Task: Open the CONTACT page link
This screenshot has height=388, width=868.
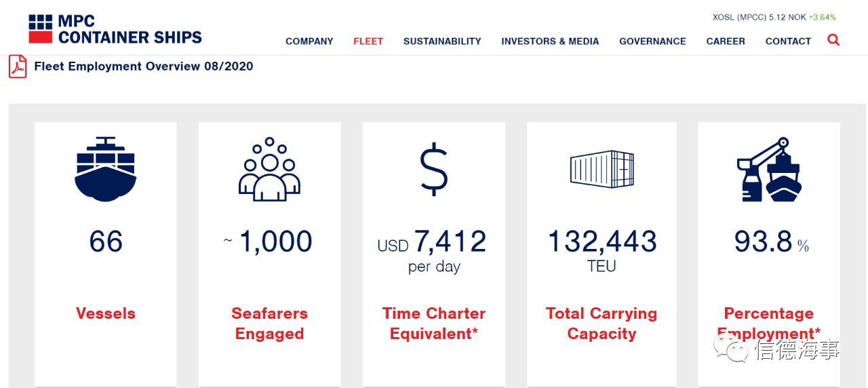Action: click(x=788, y=41)
